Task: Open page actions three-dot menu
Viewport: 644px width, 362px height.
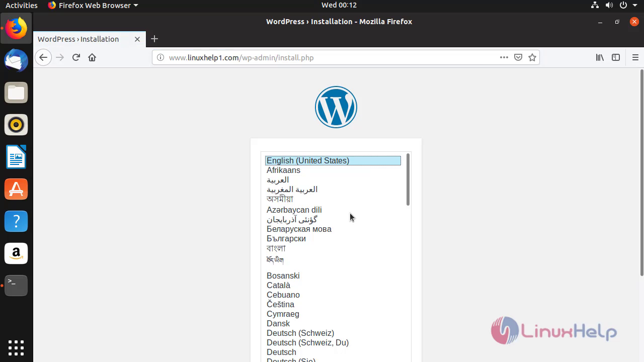Action: click(504, 57)
